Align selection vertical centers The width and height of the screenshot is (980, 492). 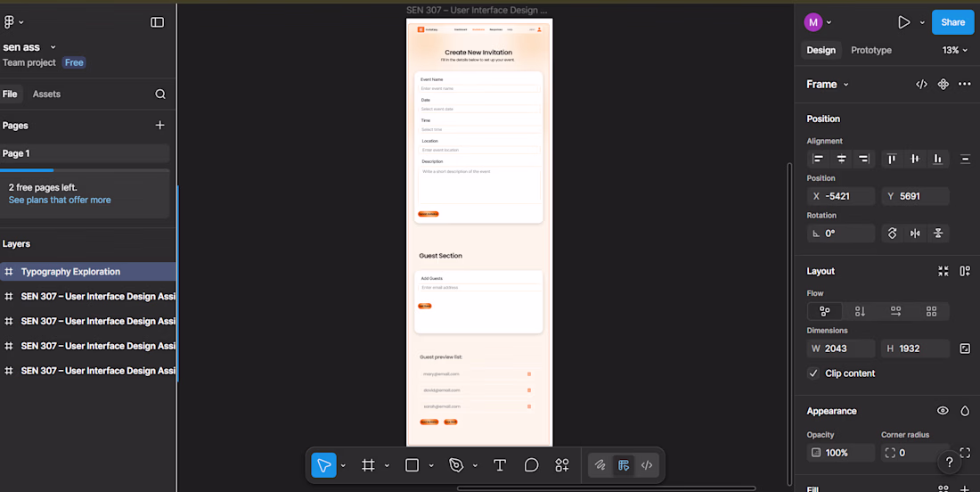point(915,159)
